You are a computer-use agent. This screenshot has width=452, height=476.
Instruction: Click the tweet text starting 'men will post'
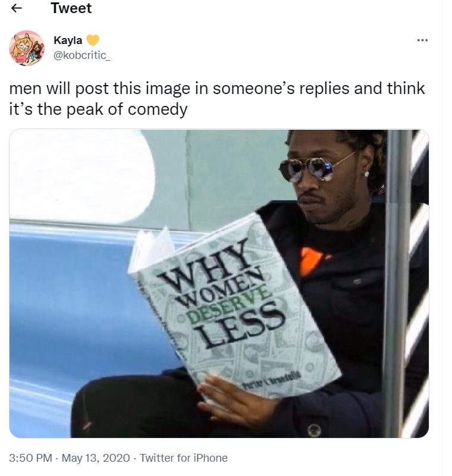(x=217, y=98)
